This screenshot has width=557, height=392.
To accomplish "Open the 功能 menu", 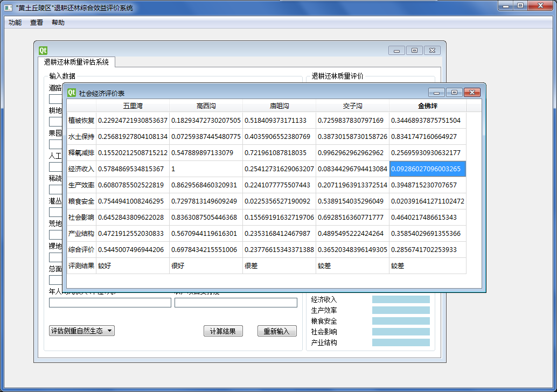I will click(x=15, y=23).
